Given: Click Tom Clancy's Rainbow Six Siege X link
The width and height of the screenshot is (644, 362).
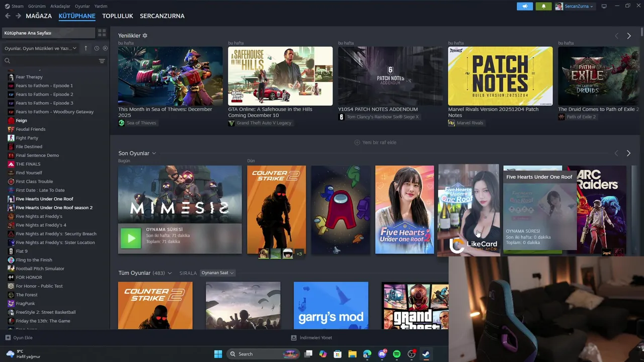Looking at the screenshot, I should 382,117.
